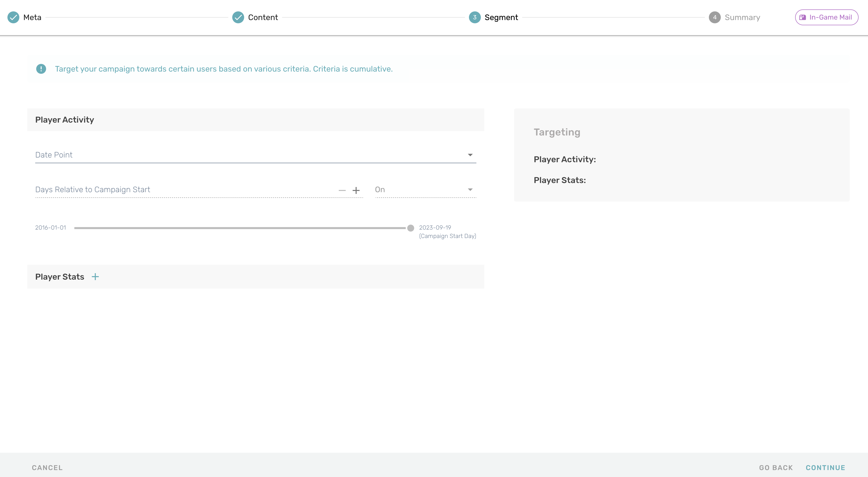This screenshot has width=868, height=477.
Task: Click the Summary step number 4 icon
Action: [714, 18]
